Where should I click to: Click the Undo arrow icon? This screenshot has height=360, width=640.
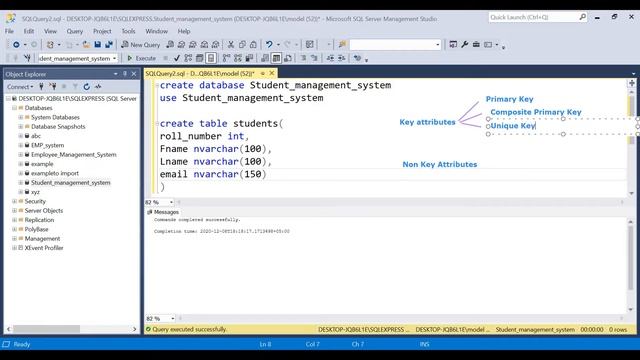pos(269,44)
